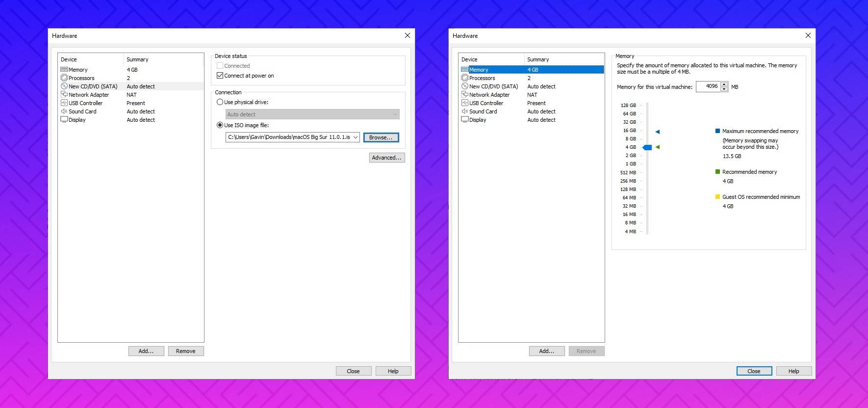Click Close button in left Hardware window
The image size is (868, 408).
[x=354, y=371]
